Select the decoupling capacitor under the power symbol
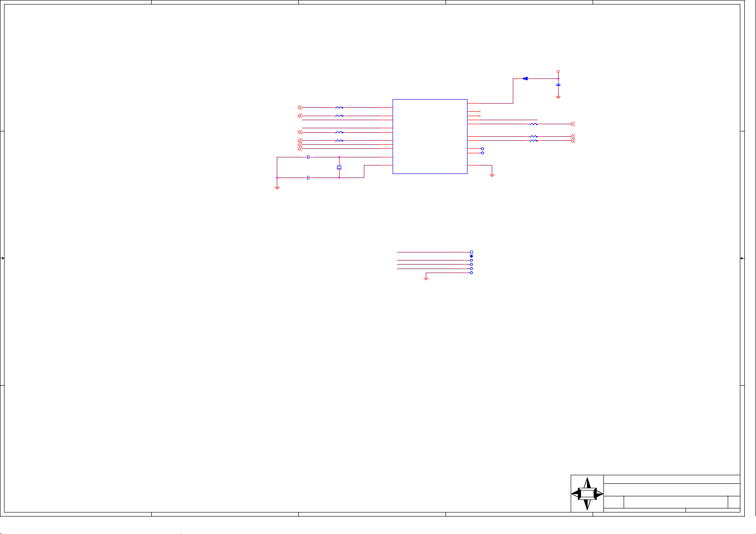 pos(558,84)
